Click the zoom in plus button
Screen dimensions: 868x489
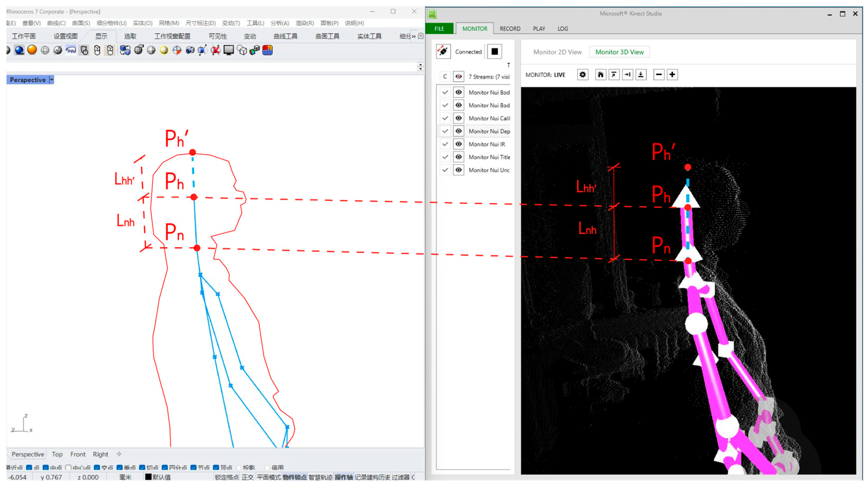point(672,74)
